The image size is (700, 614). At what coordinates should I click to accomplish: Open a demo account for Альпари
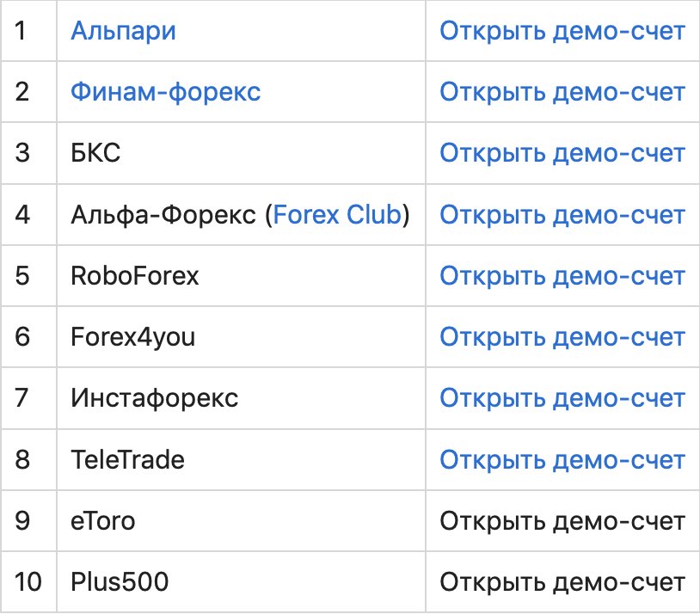coord(562,31)
